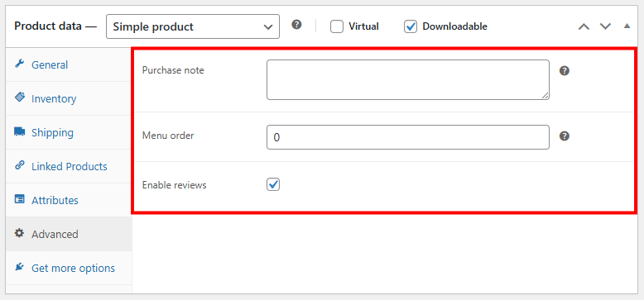Move the Product data panel down
The height and width of the screenshot is (300, 644).
[605, 26]
